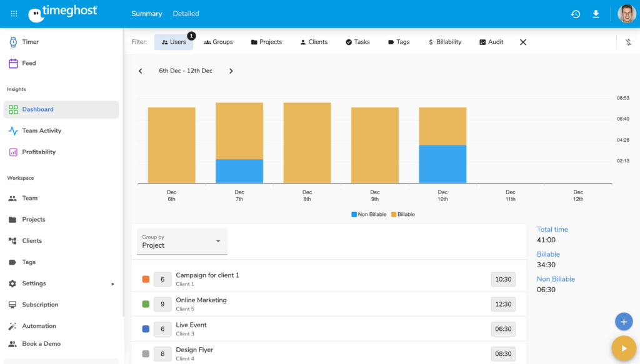
Task: Open the app launcher grid icon
Action: (x=14, y=14)
